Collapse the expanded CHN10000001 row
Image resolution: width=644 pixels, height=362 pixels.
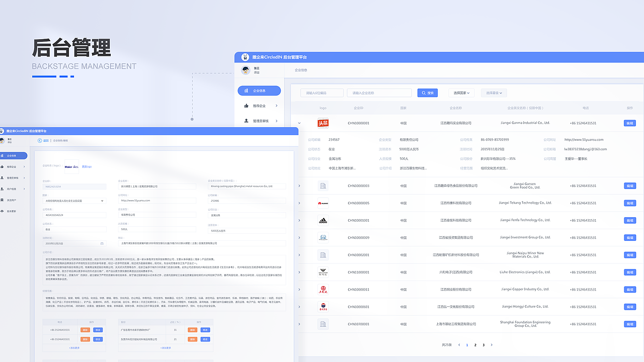tap(299, 123)
